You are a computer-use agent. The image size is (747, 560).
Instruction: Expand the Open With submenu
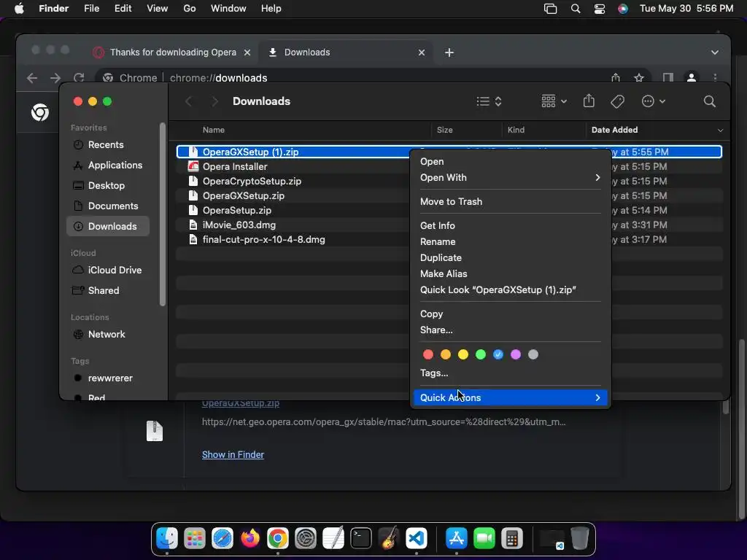(510, 178)
